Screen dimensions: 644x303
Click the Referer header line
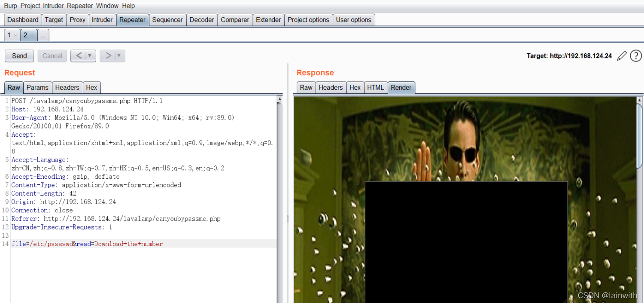[116, 219]
